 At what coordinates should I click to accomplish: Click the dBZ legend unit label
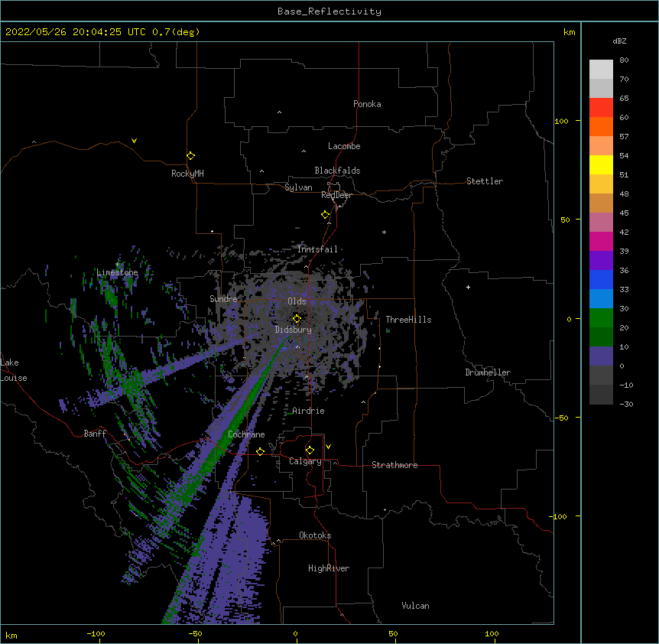coord(619,41)
